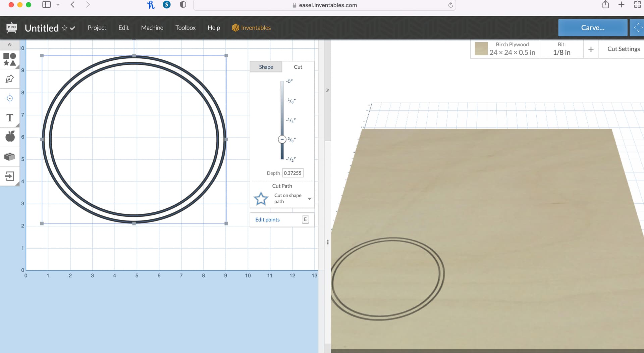This screenshot has height=353, width=644.
Task: Click the Depth input field
Action: pyautogui.click(x=292, y=173)
